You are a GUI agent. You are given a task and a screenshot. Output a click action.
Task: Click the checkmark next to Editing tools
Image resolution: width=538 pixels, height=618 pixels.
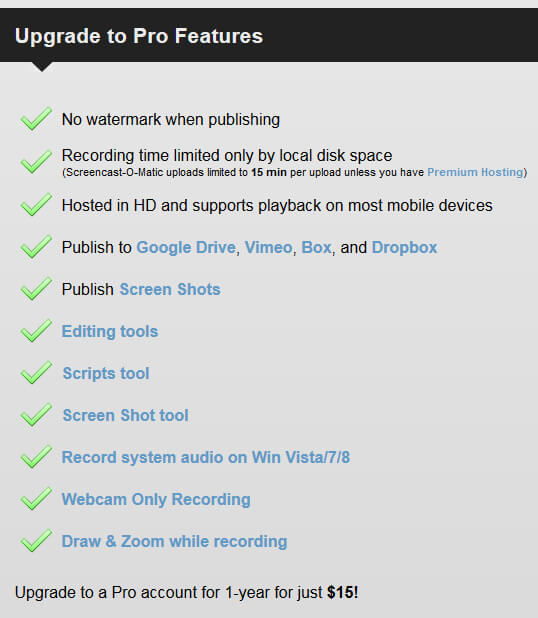click(36, 330)
